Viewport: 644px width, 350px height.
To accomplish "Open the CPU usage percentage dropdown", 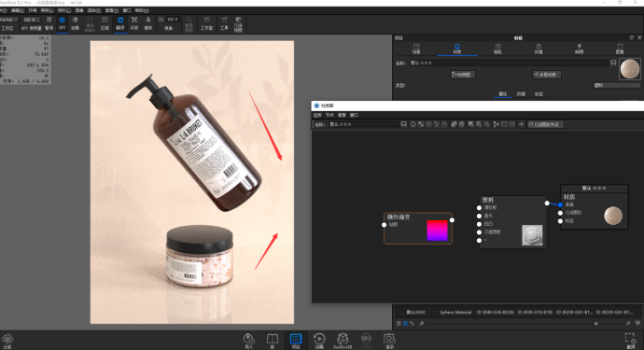I will (x=31, y=20).
